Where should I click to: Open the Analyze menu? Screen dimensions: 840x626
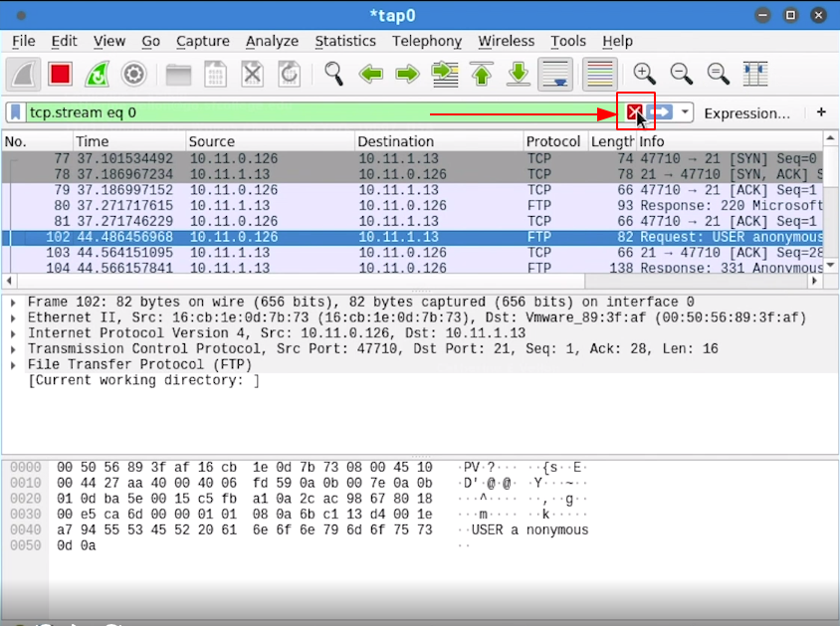[x=272, y=41]
